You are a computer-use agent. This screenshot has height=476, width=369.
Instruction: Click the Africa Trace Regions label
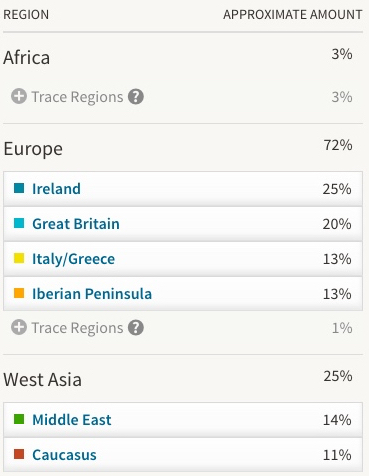[x=77, y=97]
